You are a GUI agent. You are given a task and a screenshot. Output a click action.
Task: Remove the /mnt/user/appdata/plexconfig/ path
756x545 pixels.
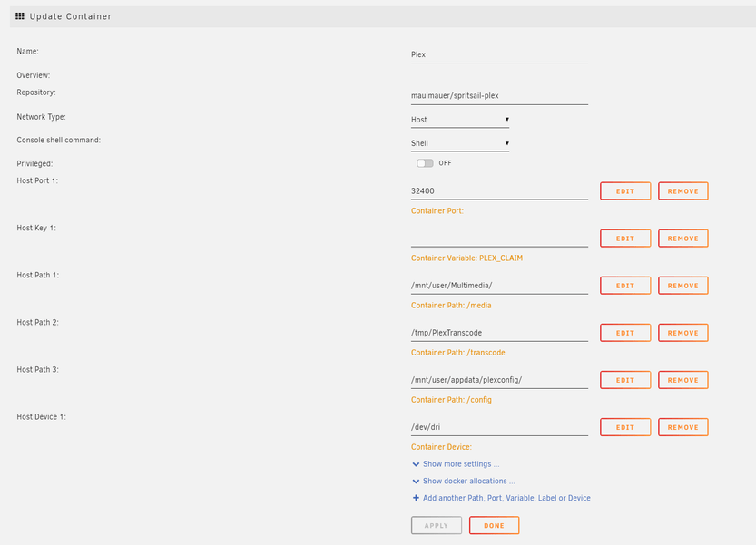pyautogui.click(x=682, y=380)
